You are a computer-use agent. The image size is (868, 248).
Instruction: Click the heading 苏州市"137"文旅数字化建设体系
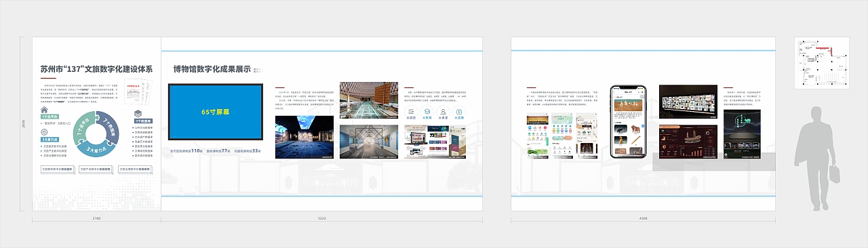click(x=96, y=69)
